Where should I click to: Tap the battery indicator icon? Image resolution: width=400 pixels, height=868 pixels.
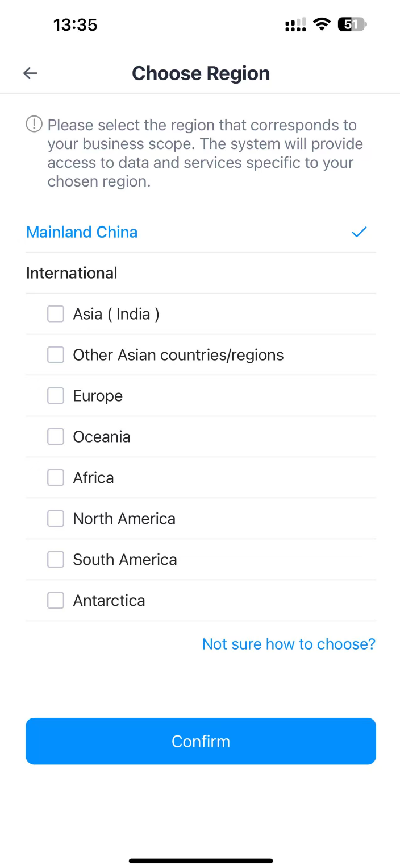pyautogui.click(x=352, y=24)
